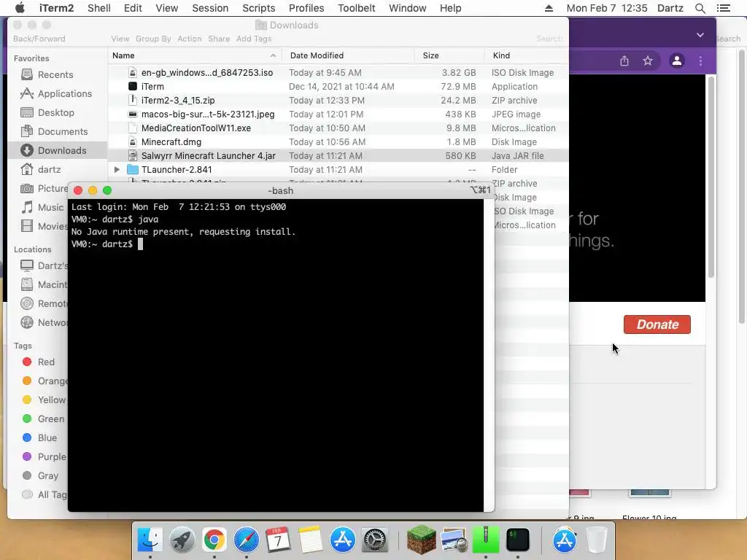Image resolution: width=747 pixels, height=560 pixels.
Task: Click Add Tags in Finder toolbar
Action: (x=253, y=39)
